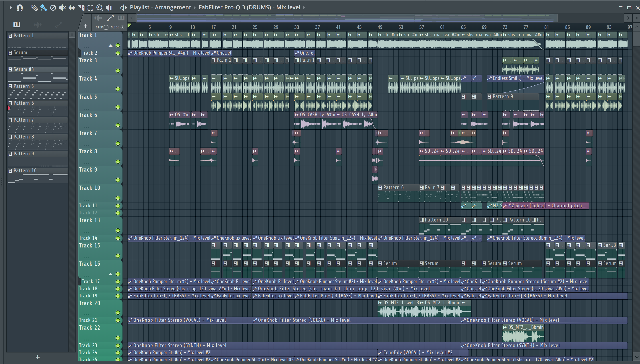Image resolution: width=640 pixels, height=364 pixels.
Task: Select the Mute tool
Action: pos(62,8)
